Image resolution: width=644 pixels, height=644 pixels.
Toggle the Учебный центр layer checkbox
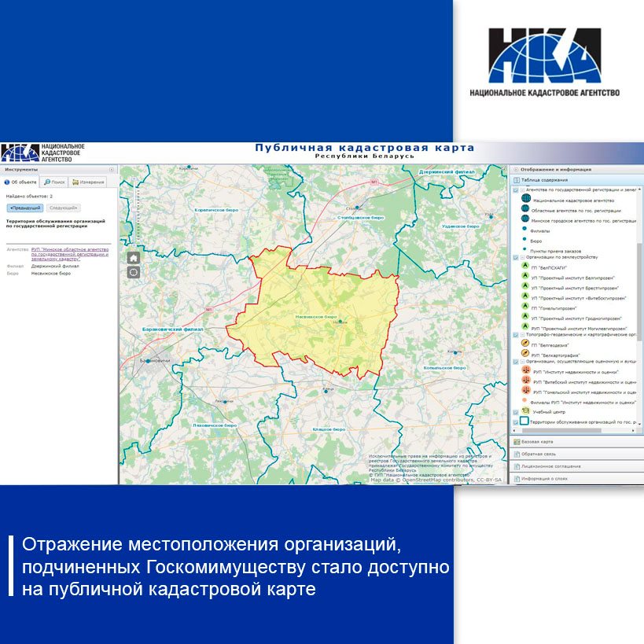(516, 411)
